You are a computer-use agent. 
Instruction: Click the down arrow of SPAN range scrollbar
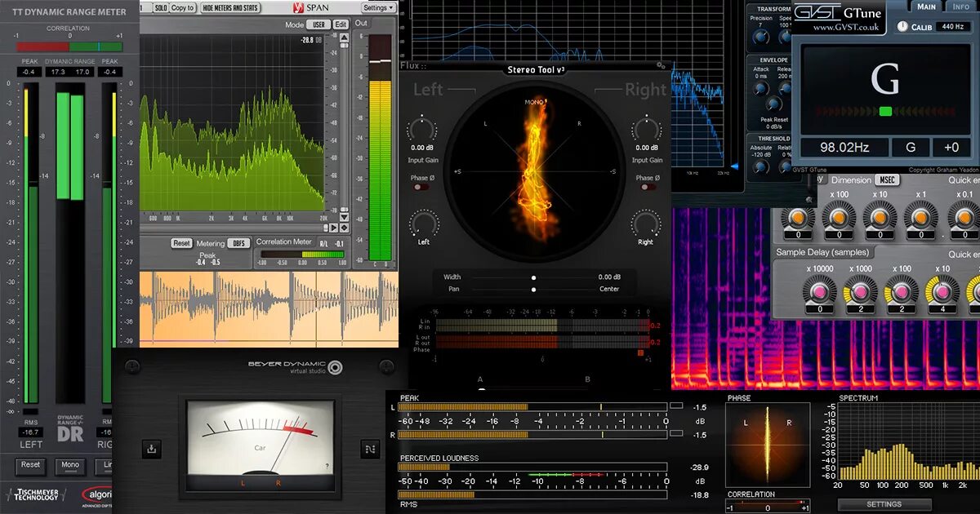343,217
